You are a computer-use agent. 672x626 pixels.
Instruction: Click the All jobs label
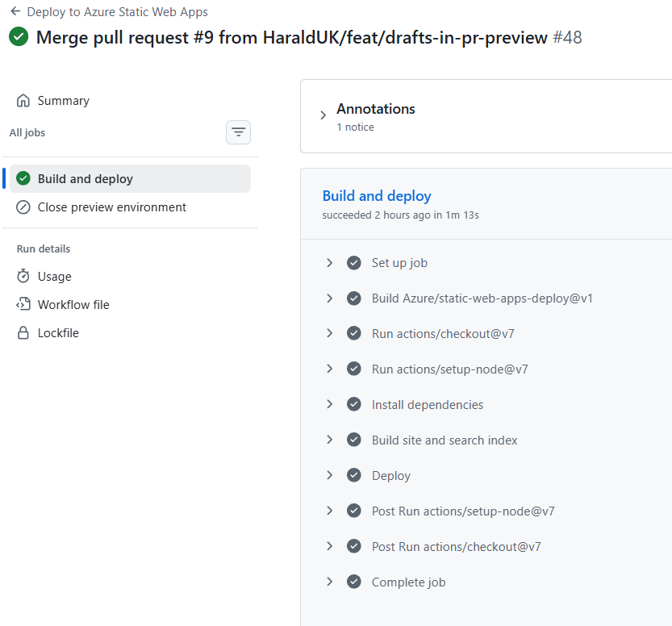27,133
